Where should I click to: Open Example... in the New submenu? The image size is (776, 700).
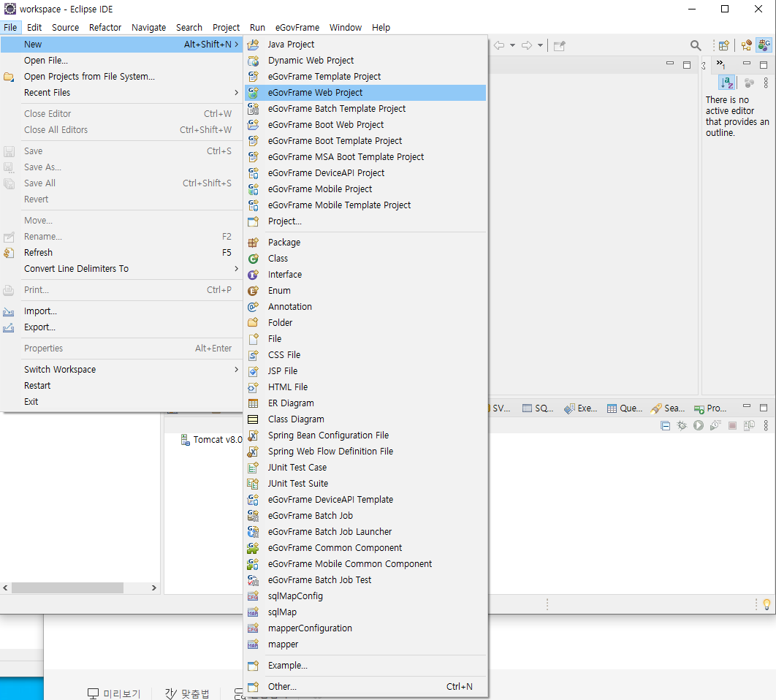(365, 666)
